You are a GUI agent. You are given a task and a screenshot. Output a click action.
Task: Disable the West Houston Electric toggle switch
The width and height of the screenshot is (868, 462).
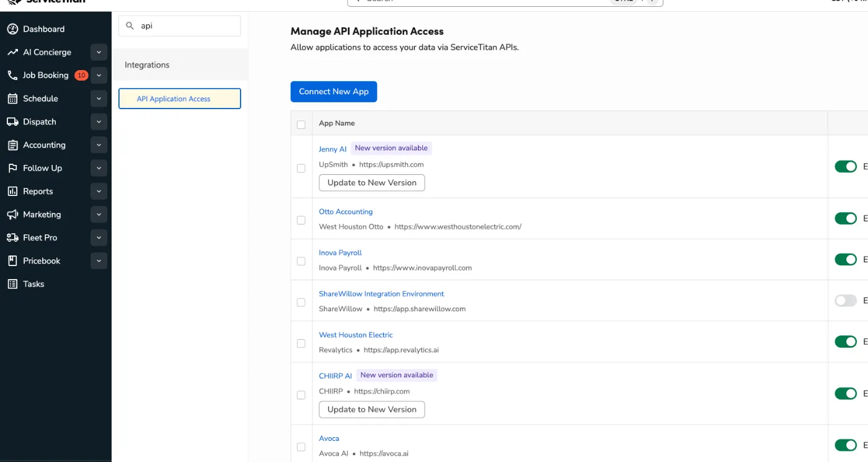(846, 342)
